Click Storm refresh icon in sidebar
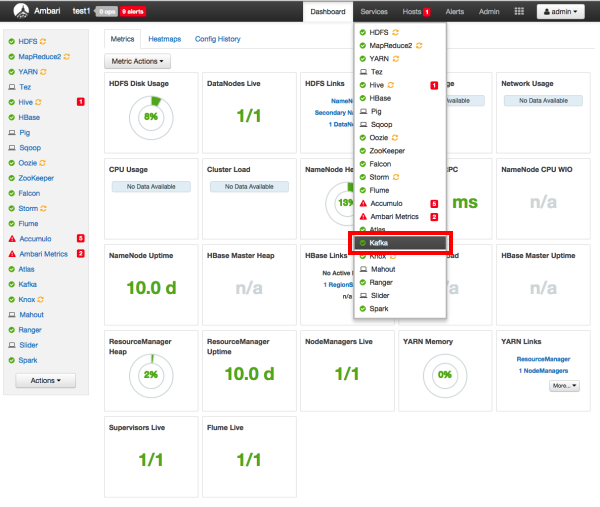Viewport: 600px width, 507px height. point(43,209)
